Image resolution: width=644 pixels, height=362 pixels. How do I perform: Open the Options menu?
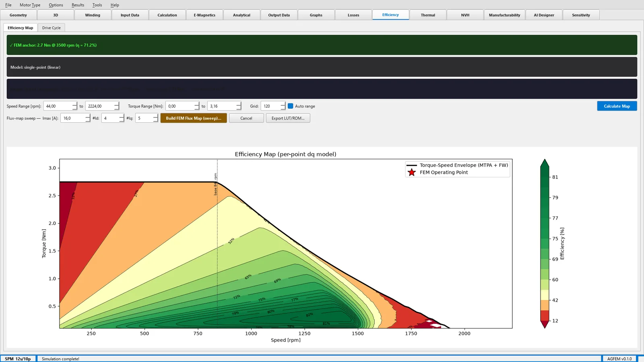coord(56,5)
